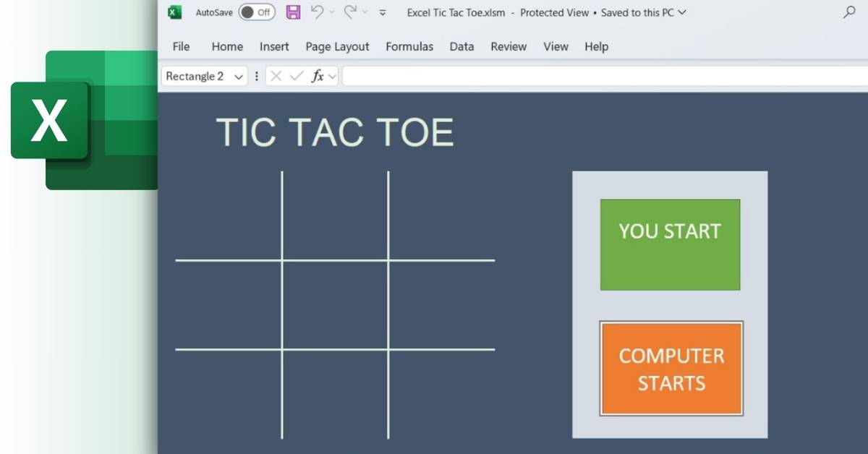Click the Search magnifier icon

(x=849, y=12)
